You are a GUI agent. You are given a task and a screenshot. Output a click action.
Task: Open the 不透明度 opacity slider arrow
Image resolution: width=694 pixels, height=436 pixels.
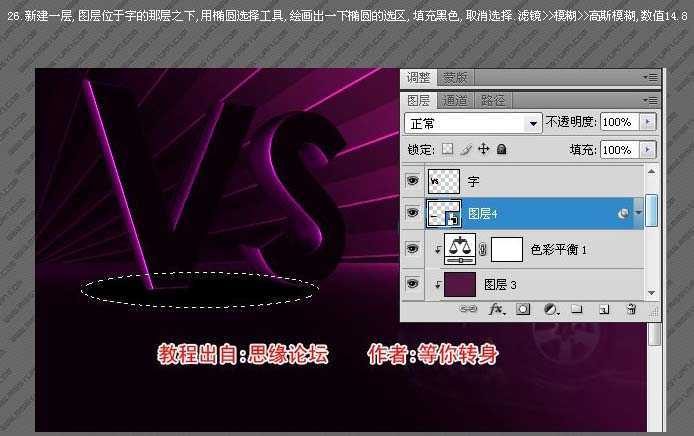pyautogui.click(x=648, y=122)
